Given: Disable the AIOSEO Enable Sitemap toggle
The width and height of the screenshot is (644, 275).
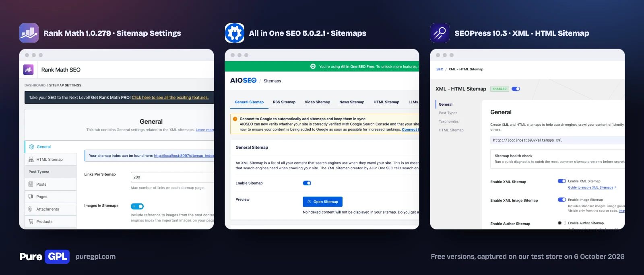Looking at the screenshot, I should point(307,183).
